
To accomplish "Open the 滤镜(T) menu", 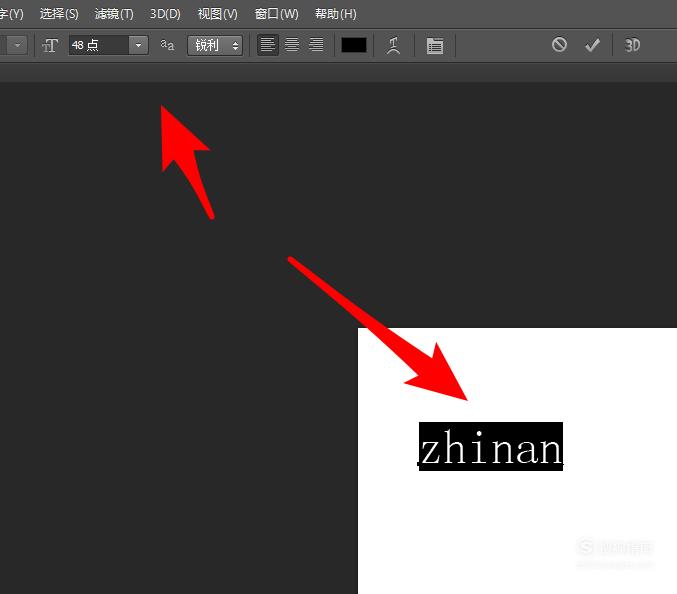I will tap(114, 14).
